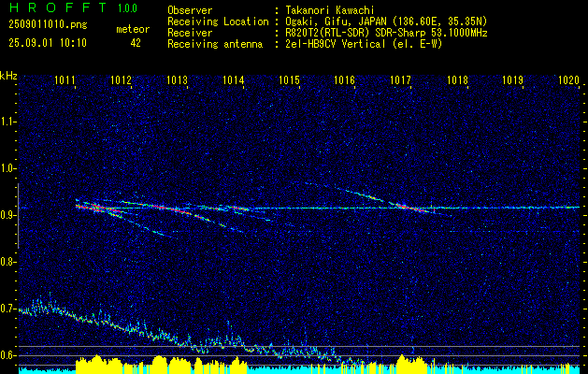Click the 1.0 kHz frequency label
The width and height of the screenshot is (588, 374).
click(8, 168)
